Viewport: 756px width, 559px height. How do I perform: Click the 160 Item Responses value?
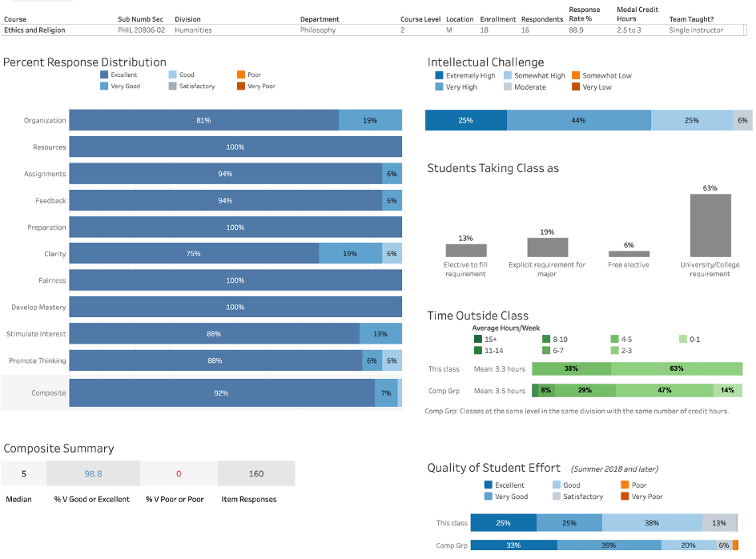[256, 474]
